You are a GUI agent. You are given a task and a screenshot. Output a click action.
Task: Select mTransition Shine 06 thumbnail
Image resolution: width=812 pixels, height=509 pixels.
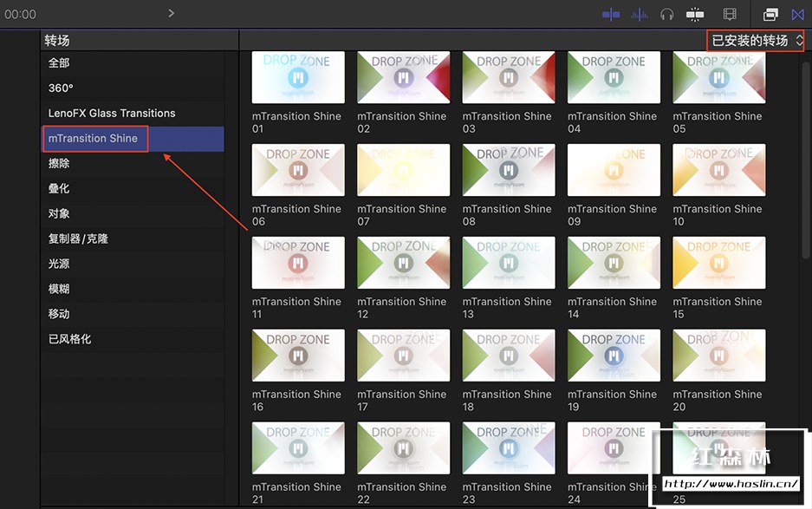point(298,170)
